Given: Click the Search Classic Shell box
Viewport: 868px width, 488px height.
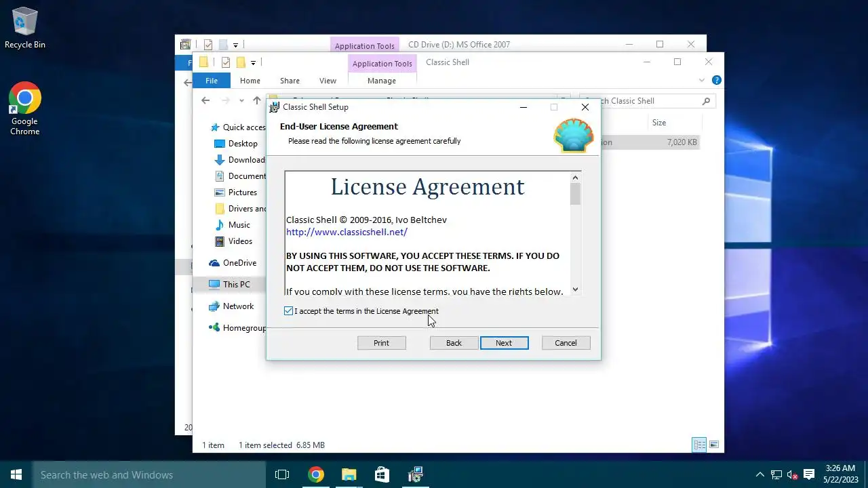Looking at the screenshot, I should 648,101.
